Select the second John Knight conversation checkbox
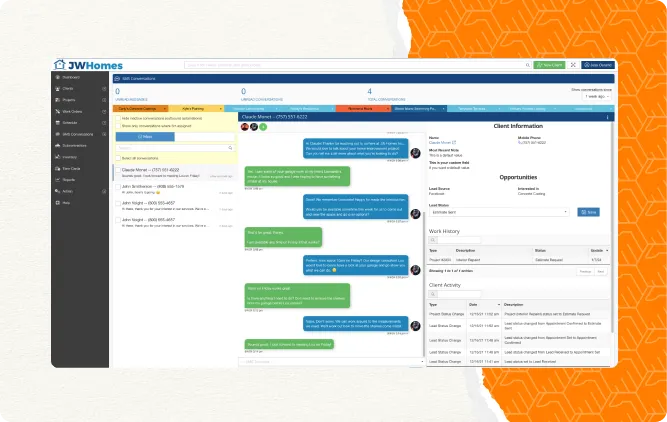Viewport: 667px width, 422px height. 118,220
